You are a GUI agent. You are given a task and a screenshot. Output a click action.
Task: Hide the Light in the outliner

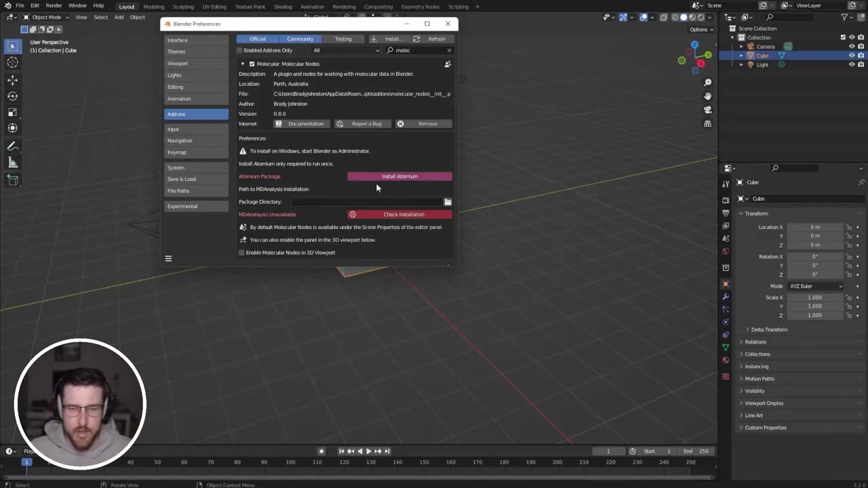point(852,64)
